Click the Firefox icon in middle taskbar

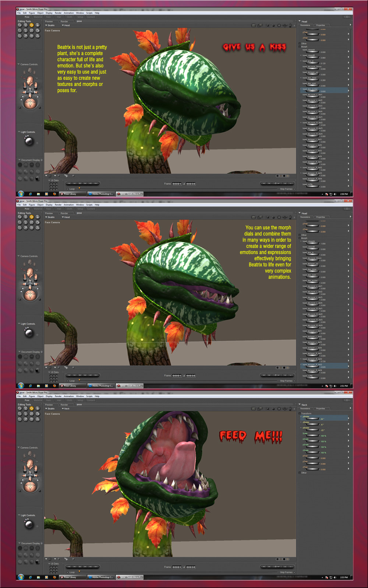coord(54,386)
